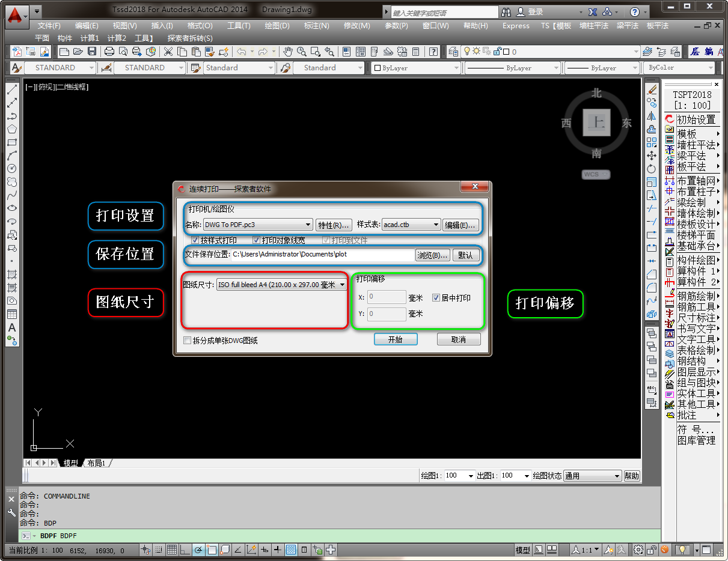The width and height of the screenshot is (728, 561).
Task: Toggle grid display in status bar
Action: click(172, 550)
